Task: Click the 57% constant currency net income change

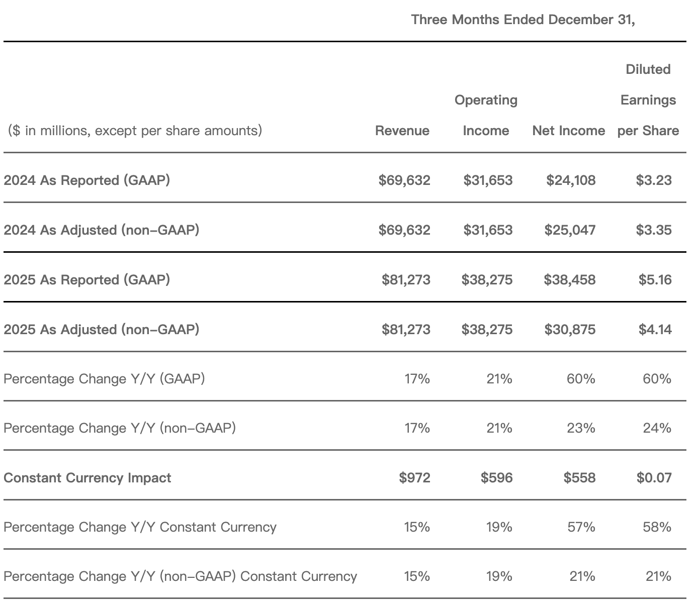Action: point(581,527)
